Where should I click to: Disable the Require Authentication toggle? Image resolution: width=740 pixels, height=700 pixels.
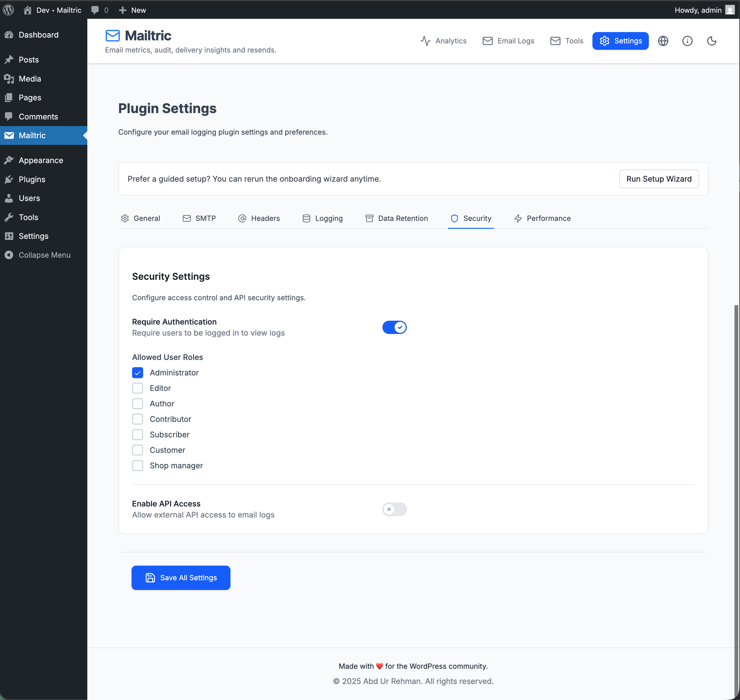[x=395, y=327]
